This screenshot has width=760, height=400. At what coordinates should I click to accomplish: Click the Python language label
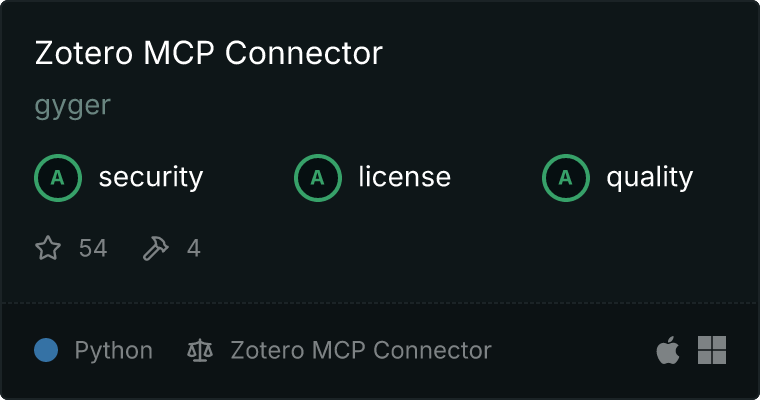click(113, 351)
